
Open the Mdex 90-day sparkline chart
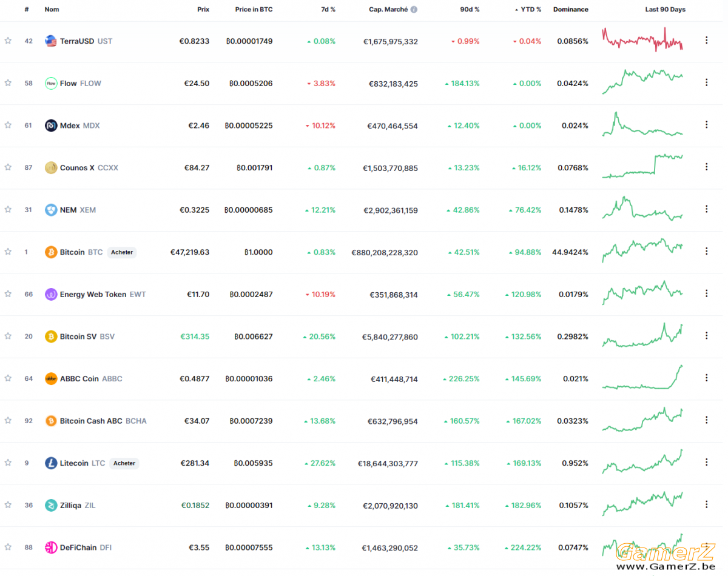point(642,124)
